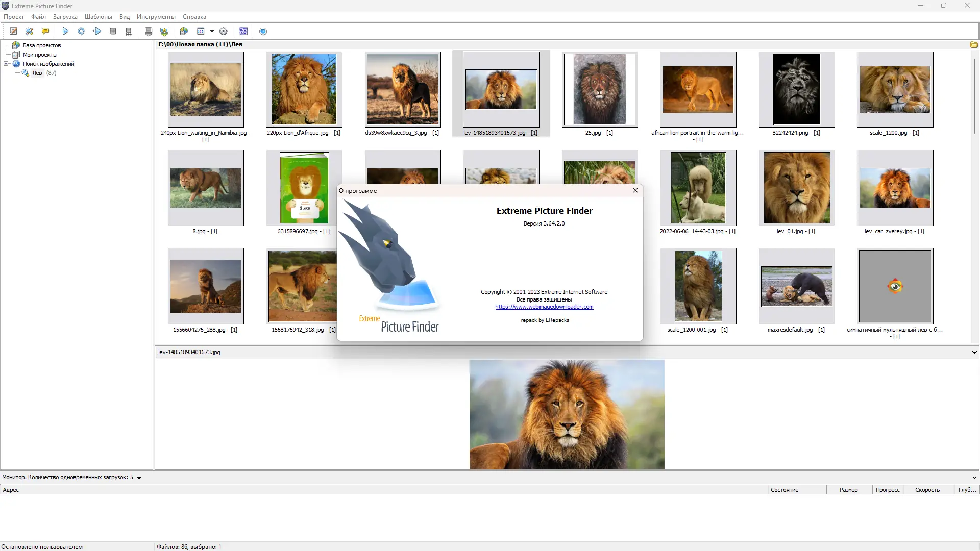Open the Шаблоны menu
980x551 pixels.
(x=98, y=17)
